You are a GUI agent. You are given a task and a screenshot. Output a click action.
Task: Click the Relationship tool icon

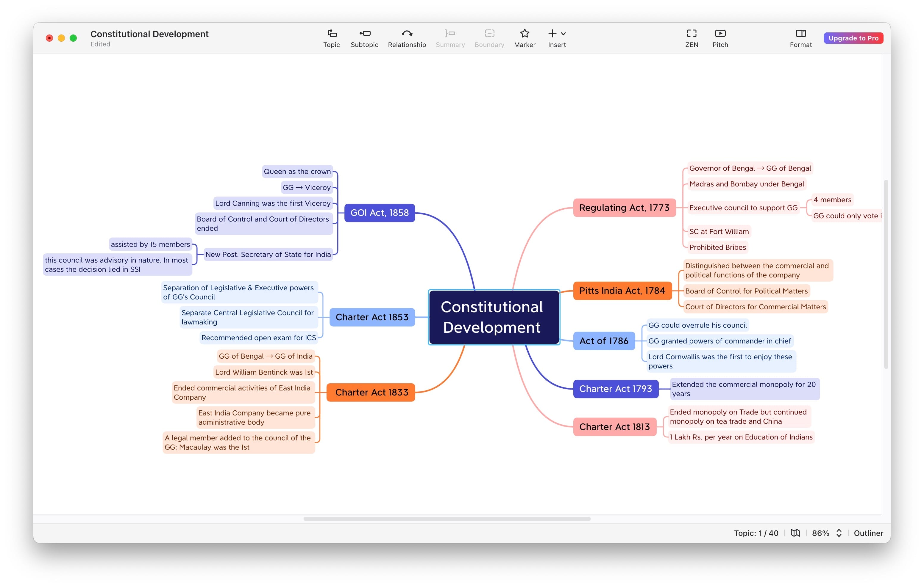tap(407, 34)
